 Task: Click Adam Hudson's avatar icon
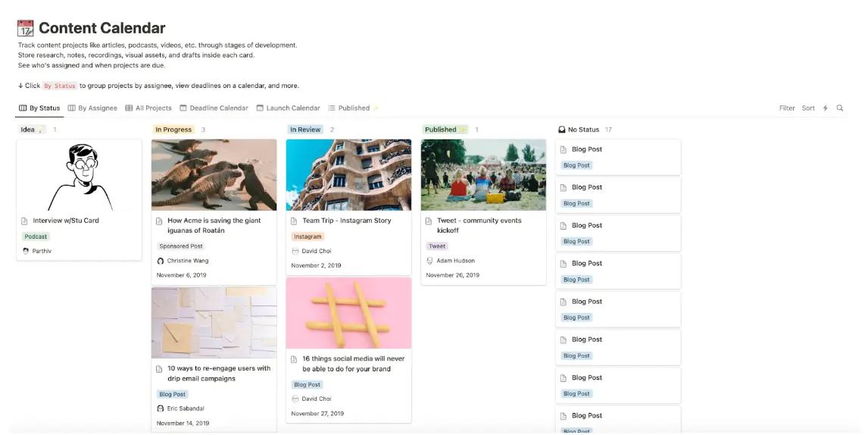429,261
